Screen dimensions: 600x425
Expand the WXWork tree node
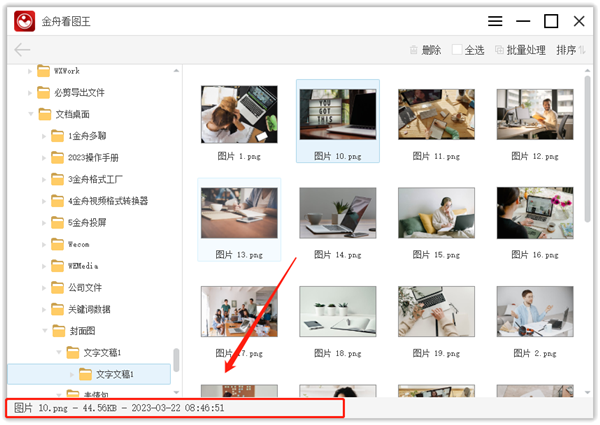pos(29,71)
